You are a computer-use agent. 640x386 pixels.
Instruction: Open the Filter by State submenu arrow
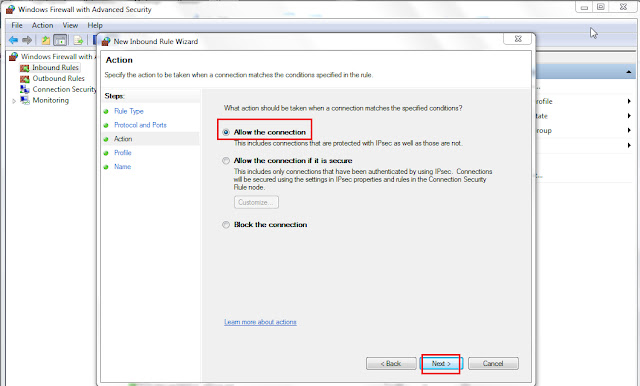coord(629,116)
